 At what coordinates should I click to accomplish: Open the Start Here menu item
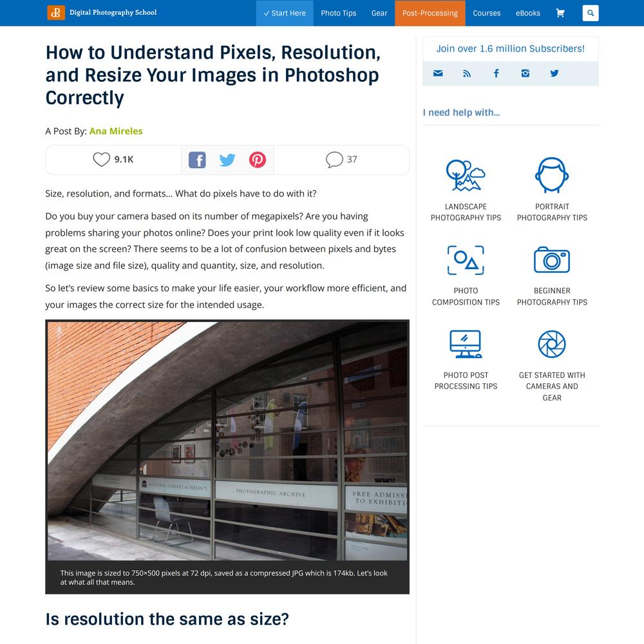285,13
